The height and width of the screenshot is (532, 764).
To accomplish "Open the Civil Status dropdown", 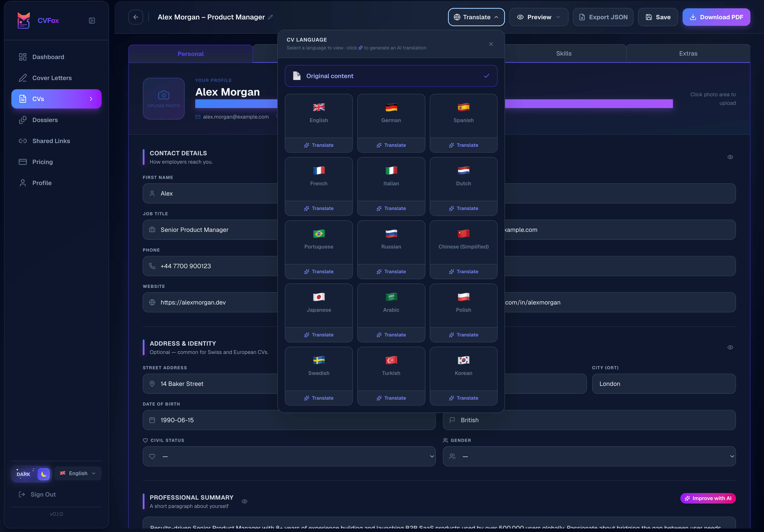I will tap(289, 456).
